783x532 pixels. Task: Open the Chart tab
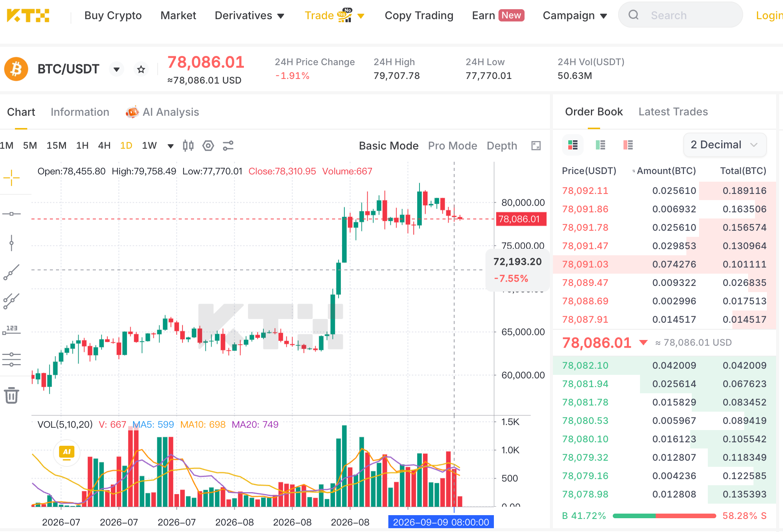click(21, 112)
